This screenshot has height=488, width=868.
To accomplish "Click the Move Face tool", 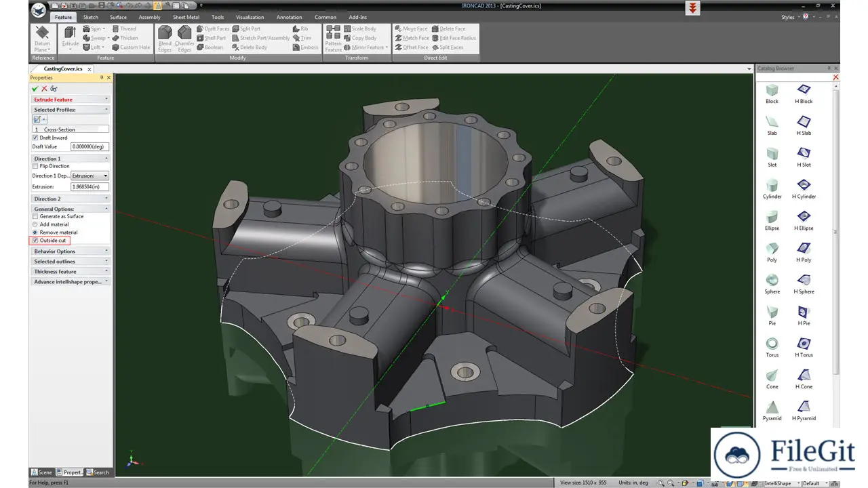I will click(411, 28).
